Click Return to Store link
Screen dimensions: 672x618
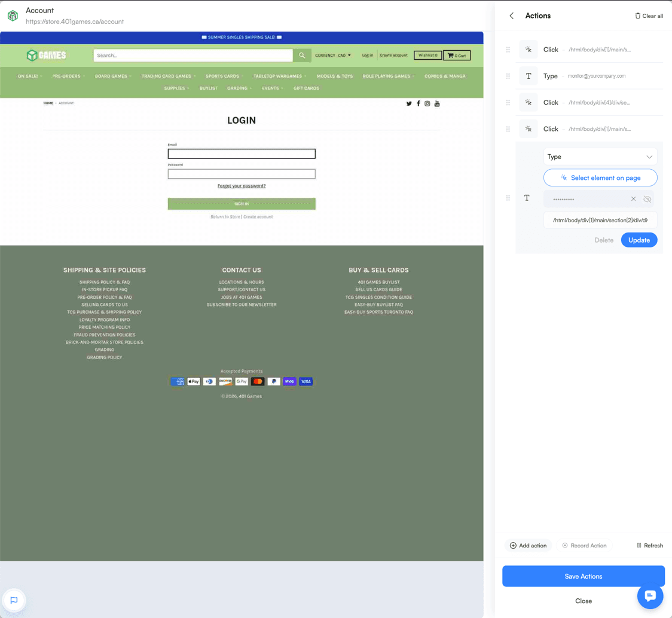coord(225,217)
